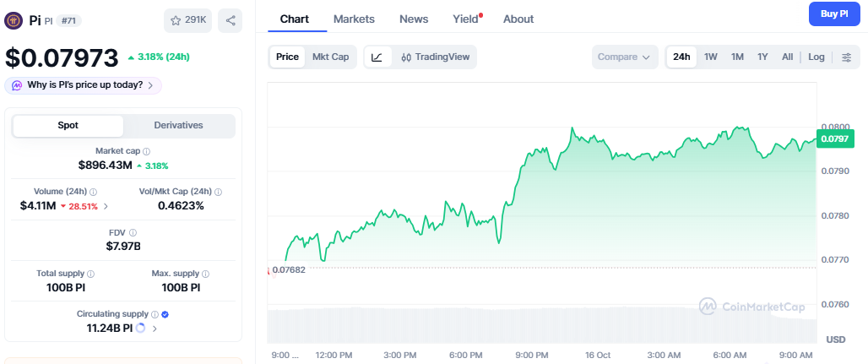
Task: Select the 24h time range
Action: tap(681, 57)
